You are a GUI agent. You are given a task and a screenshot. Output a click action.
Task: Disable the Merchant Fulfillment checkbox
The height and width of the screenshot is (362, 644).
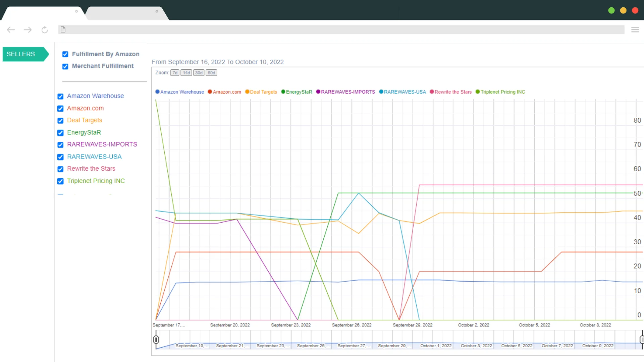pyautogui.click(x=65, y=66)
